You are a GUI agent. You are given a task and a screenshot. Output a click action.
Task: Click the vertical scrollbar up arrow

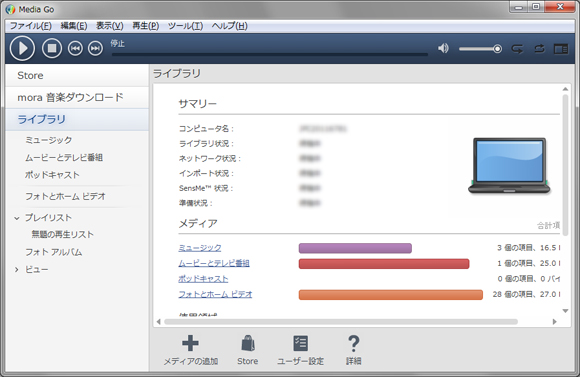(x=565, y=89)
